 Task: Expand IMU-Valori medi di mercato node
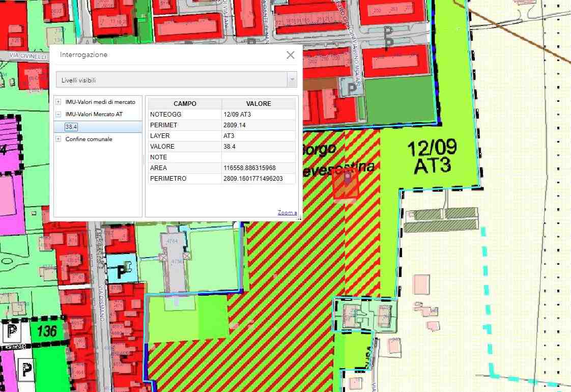click(x=59, y=102)
